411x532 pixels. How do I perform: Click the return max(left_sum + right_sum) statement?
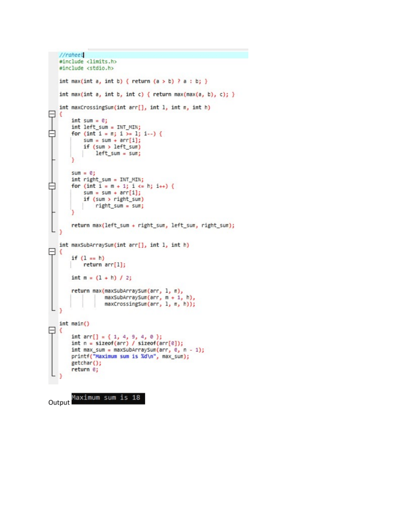click(153, 225)
